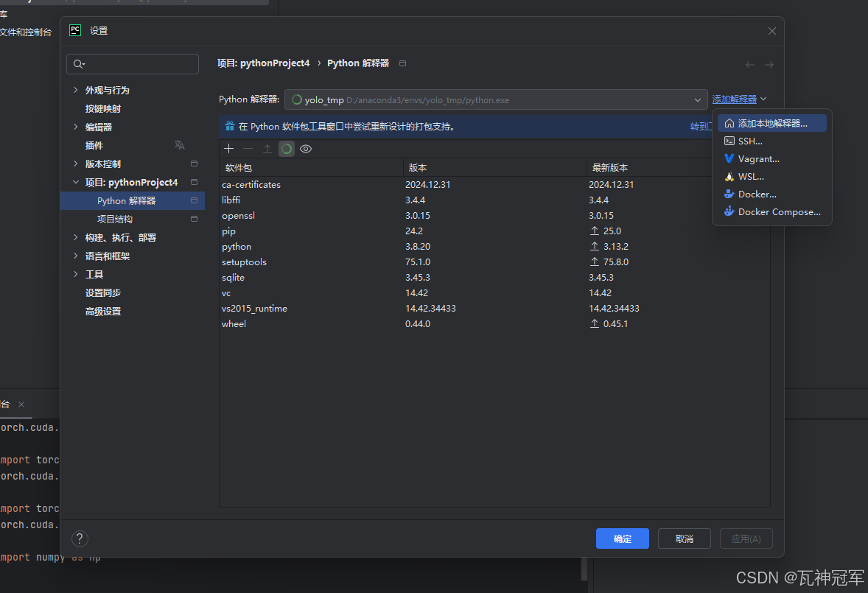Click the Vagrant V icon
This screenshot has height=593, width=868.
(729, 159)
